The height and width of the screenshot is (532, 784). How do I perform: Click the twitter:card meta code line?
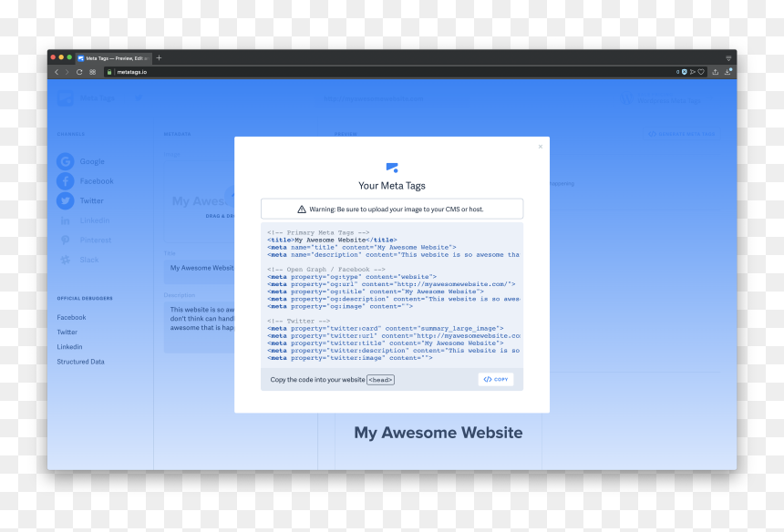[386, 329]
